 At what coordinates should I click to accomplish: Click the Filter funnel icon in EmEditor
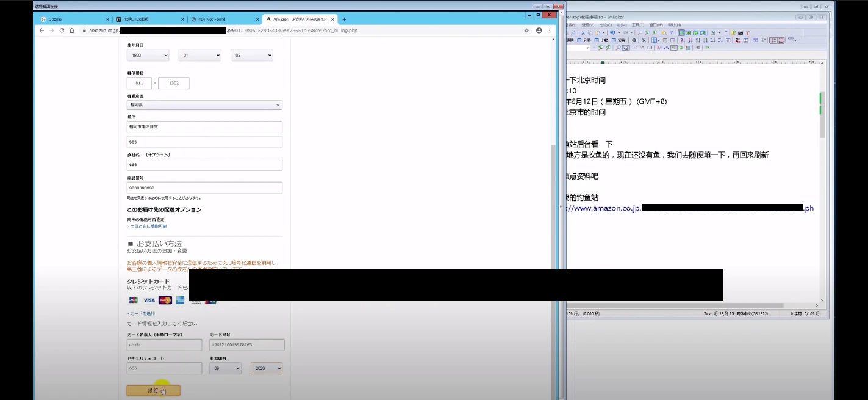671,32
